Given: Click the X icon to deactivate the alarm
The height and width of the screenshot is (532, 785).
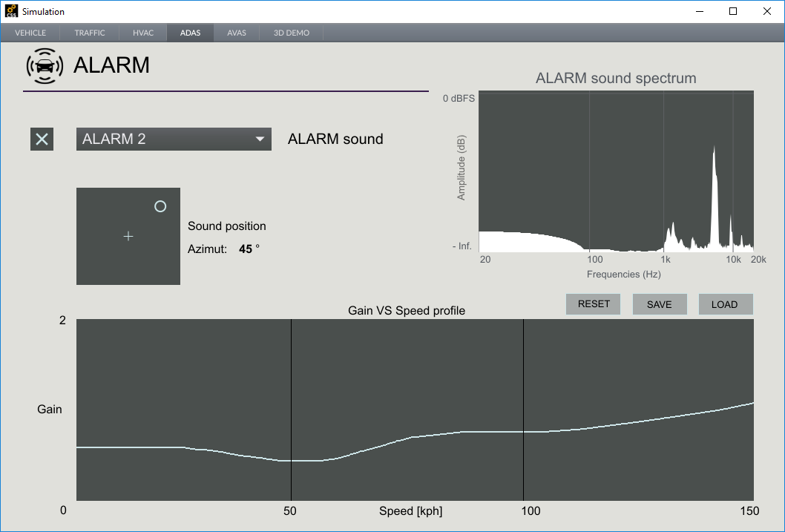Looking at the screenshot, I should pyautogui.click(x=42, y=139).
